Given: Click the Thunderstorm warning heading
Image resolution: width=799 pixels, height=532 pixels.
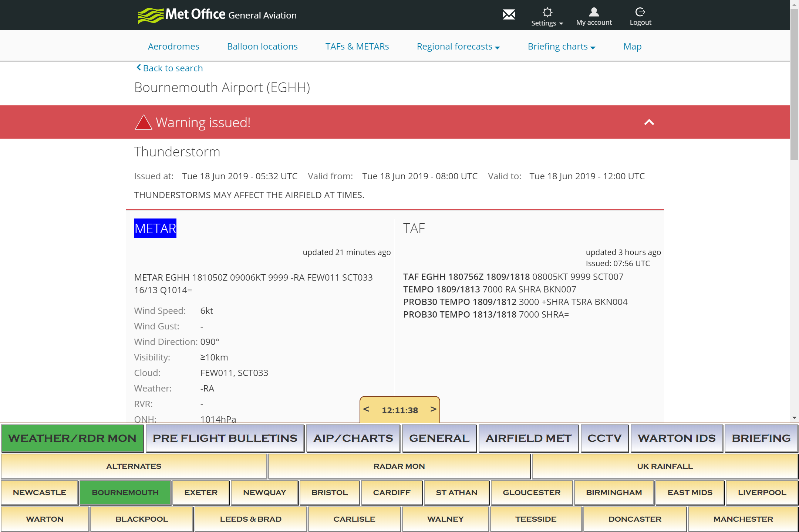Looking at the screenshot, I should 177,152.
